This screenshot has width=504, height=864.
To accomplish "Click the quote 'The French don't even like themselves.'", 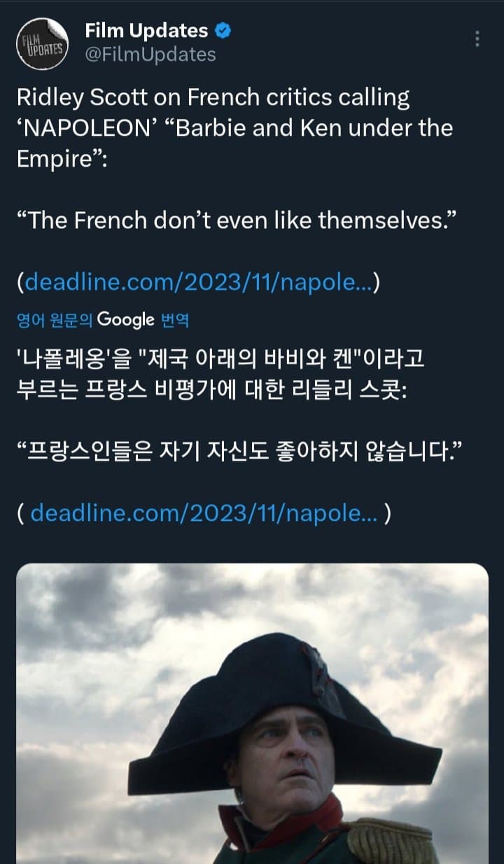I will [x=237, y=221].
